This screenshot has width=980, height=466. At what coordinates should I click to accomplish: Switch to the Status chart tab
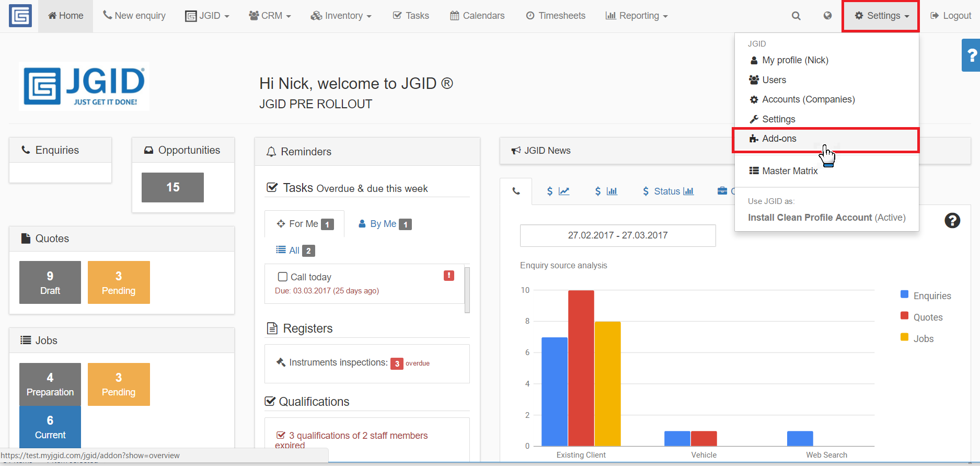click(668, 191)
